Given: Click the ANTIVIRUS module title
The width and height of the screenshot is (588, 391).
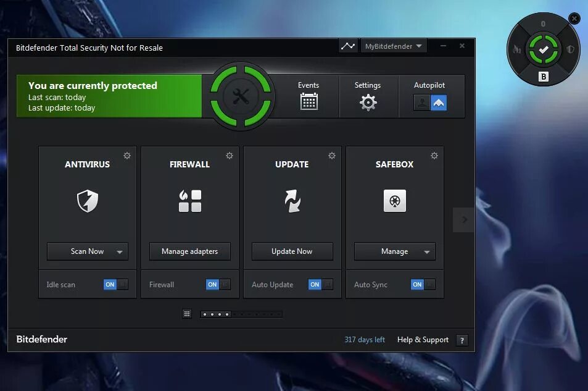Looking at the screenshot, I should click(x=88, y=164).
